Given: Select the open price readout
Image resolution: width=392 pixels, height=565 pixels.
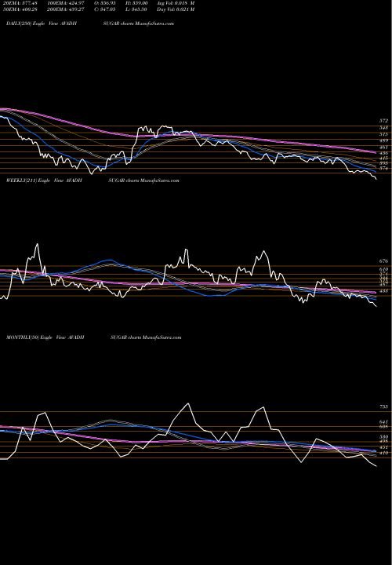Looking at the screenshot, I should click(107, 3).
